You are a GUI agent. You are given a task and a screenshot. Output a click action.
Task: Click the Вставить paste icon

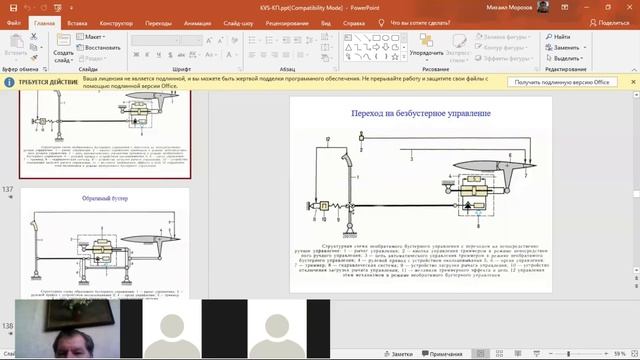(x=16, y=42)
